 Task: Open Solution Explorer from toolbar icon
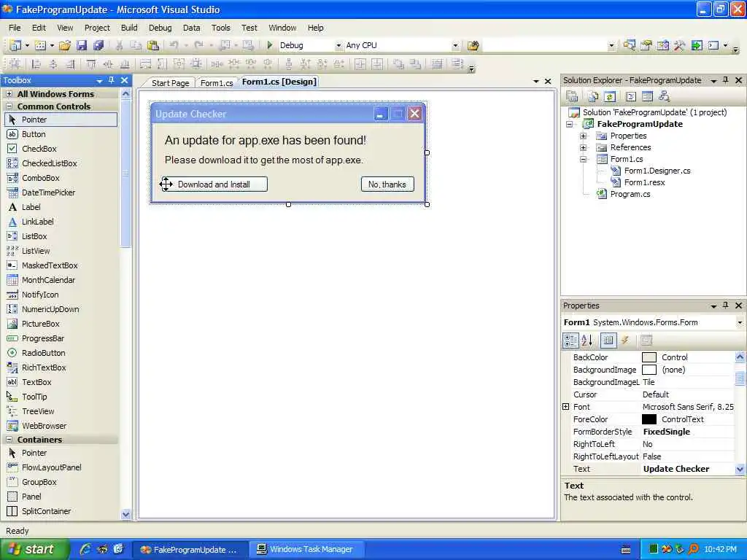point(629,45)
